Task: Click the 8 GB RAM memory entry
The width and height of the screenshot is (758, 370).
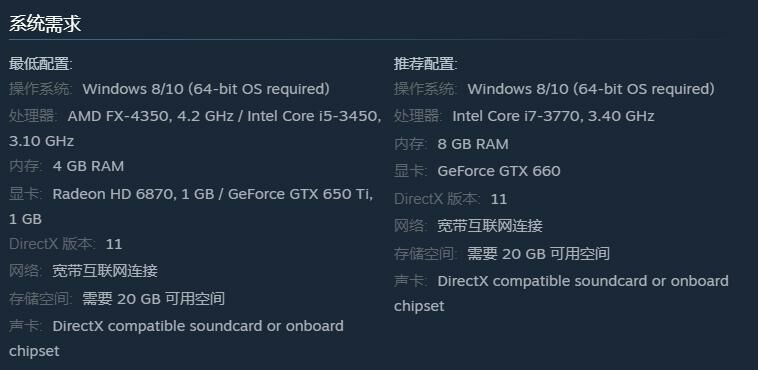Action: pyautogui.click(x=473, y=144)
